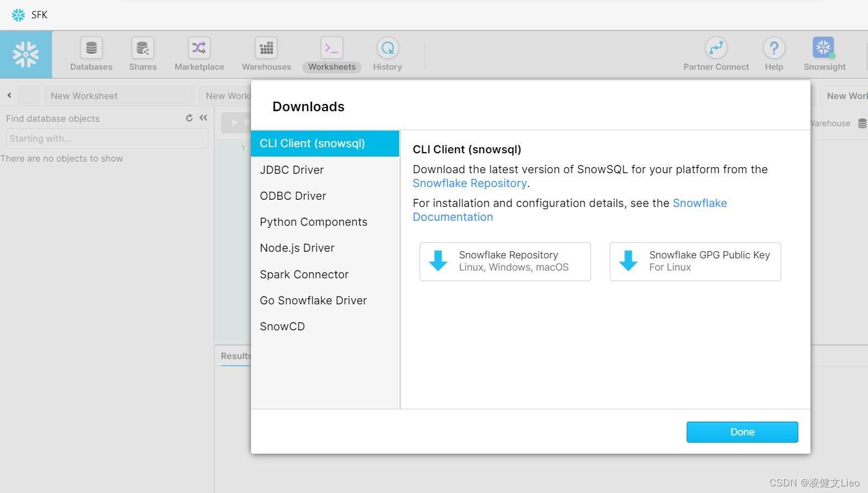Select Node.js Driver in Downloads list
The width and height of the screenshot is (868, 493).
click(x=325, y=248)
